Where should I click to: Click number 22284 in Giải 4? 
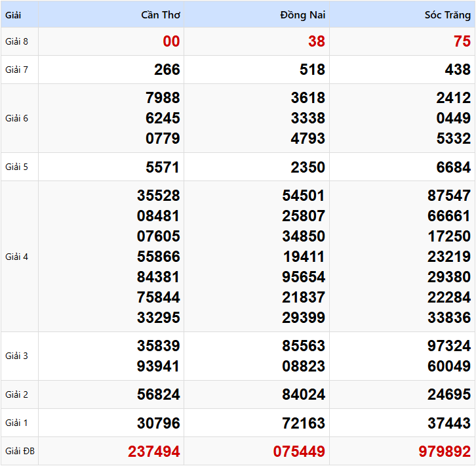pos(449,297)
